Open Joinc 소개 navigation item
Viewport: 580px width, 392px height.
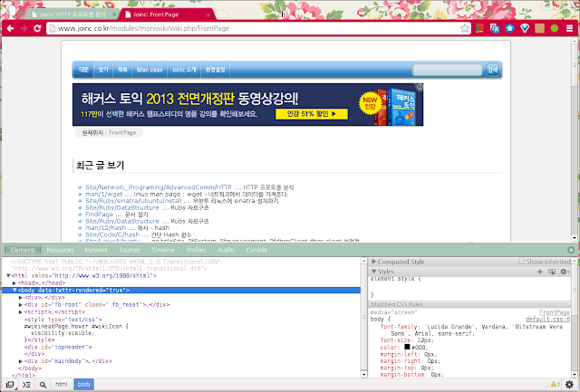(184, 70)
